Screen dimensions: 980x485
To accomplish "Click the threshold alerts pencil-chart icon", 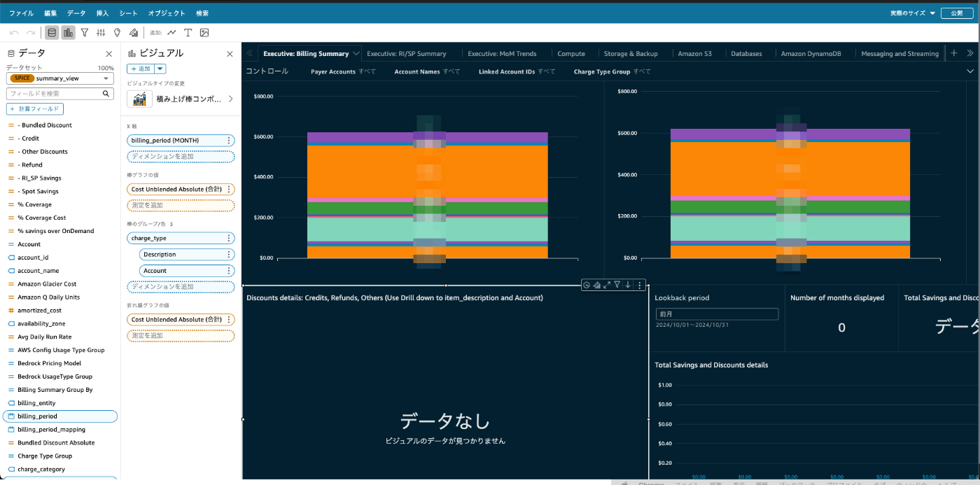I will click(134, 32).
